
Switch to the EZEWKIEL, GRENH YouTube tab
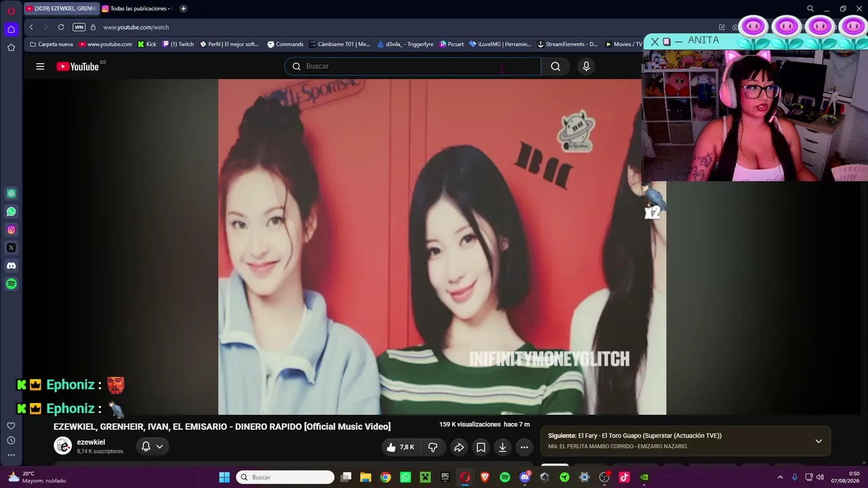point(61,9)
